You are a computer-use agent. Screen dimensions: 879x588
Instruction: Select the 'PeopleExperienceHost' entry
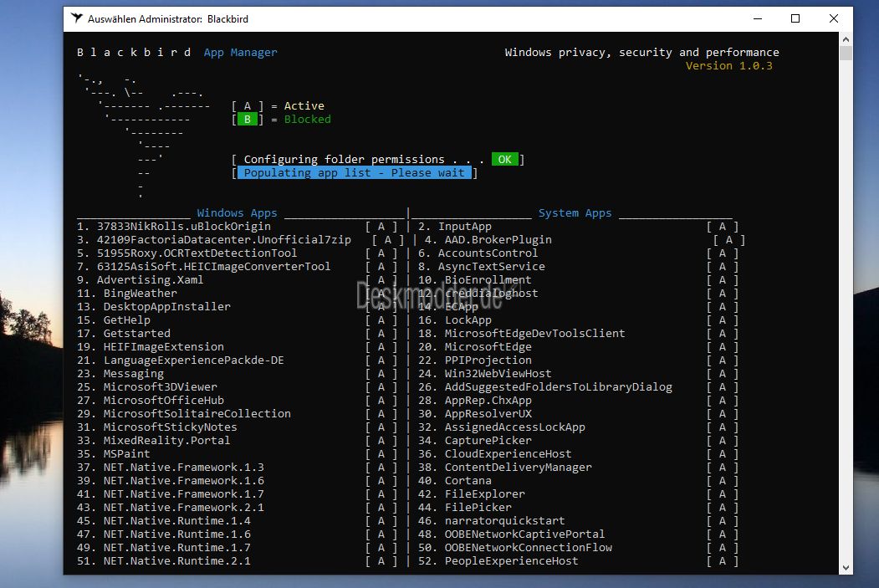click(x=511, y=561)
